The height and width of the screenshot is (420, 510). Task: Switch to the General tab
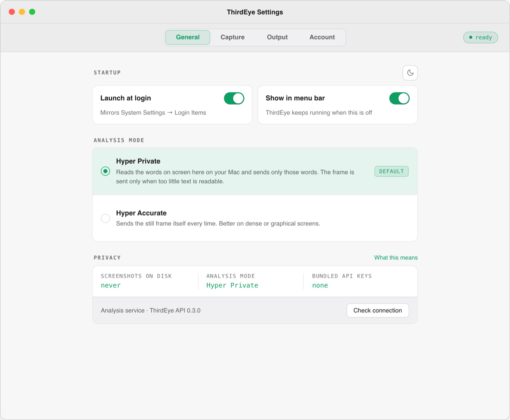pyautogui.click(x=188, y=37)
